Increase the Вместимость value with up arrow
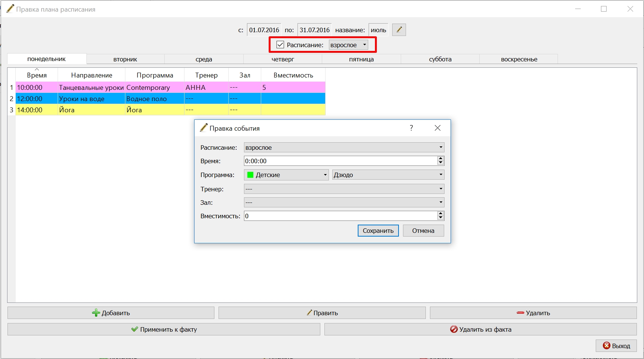 pyautogui.click(x=440, y=213)
